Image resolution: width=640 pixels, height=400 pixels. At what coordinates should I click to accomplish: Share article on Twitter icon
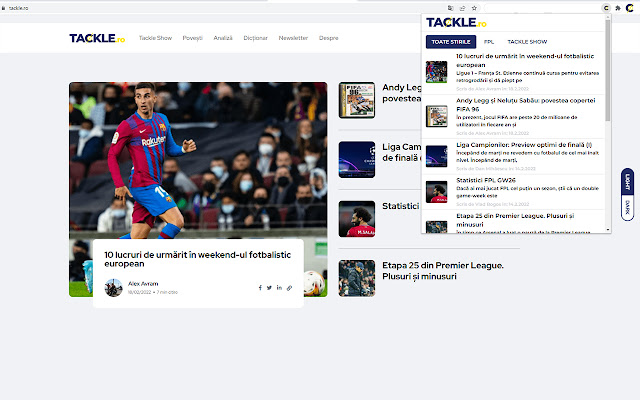[269, 288]
